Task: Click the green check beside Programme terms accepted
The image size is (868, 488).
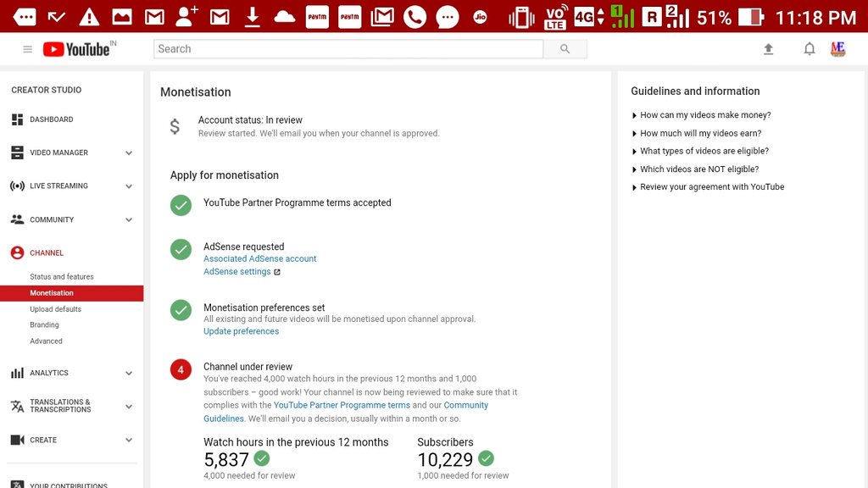Action: point(181,205)
